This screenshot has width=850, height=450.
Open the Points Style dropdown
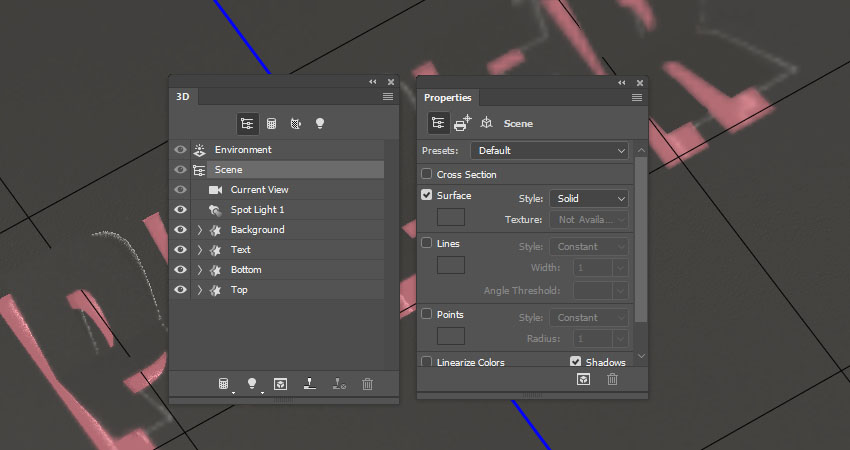coord(589,318)
